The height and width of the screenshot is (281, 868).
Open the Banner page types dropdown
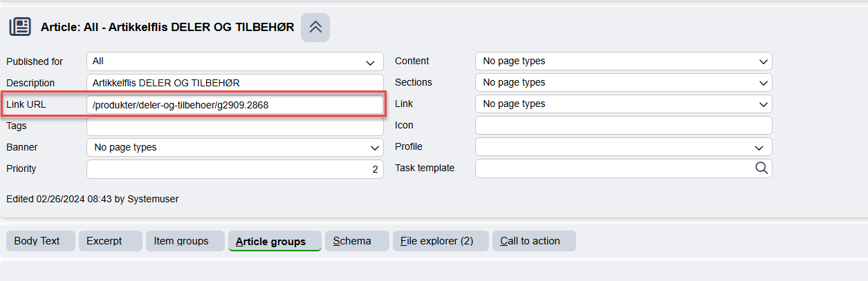[x=235, y=147]
